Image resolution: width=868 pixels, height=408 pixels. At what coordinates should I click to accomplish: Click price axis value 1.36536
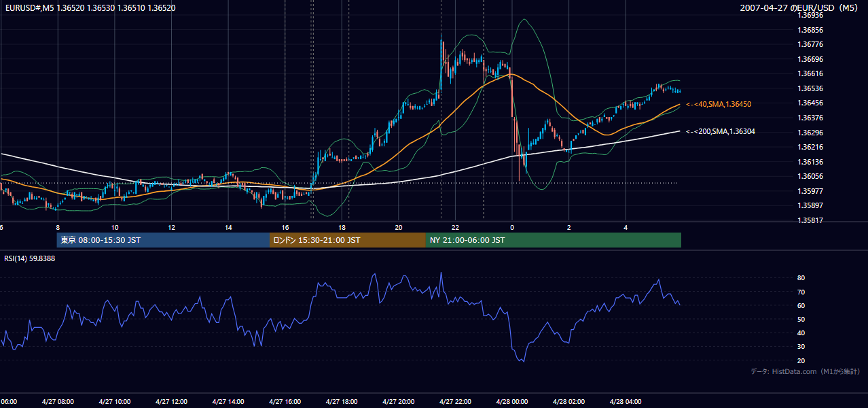(810, 88)
